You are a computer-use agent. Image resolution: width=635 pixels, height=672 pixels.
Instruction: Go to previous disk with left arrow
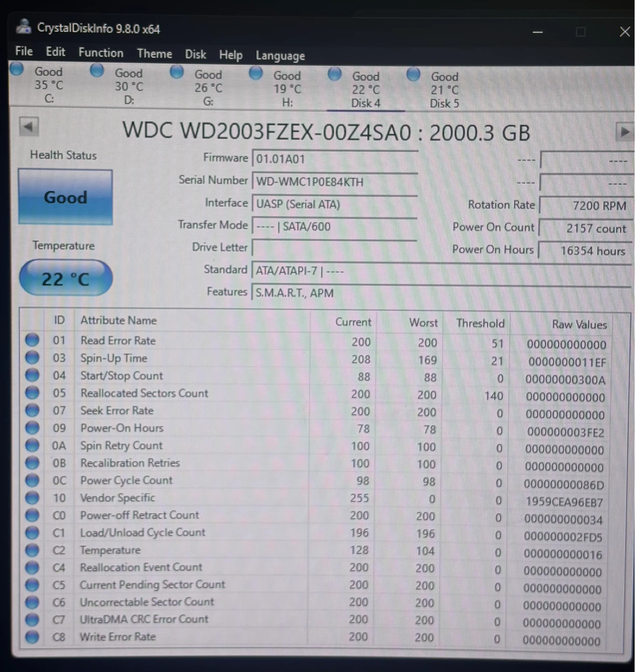pos(29,126)
